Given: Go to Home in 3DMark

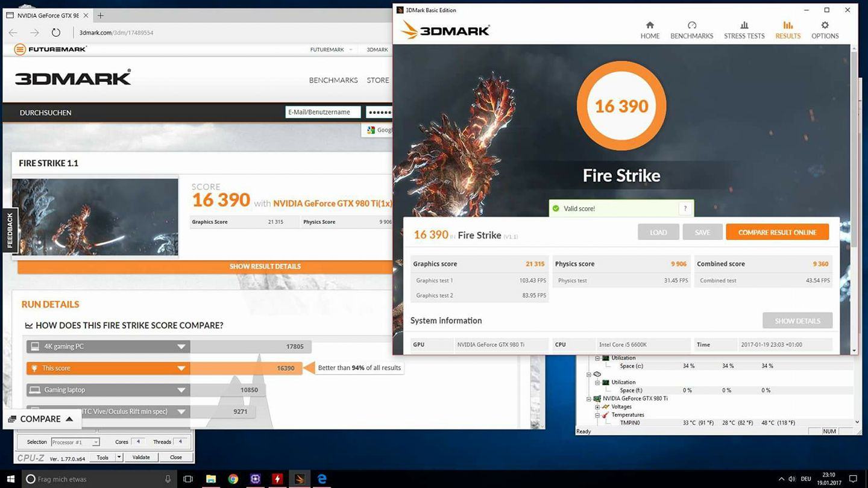Looking at the screenshot, I should (650, 30).
